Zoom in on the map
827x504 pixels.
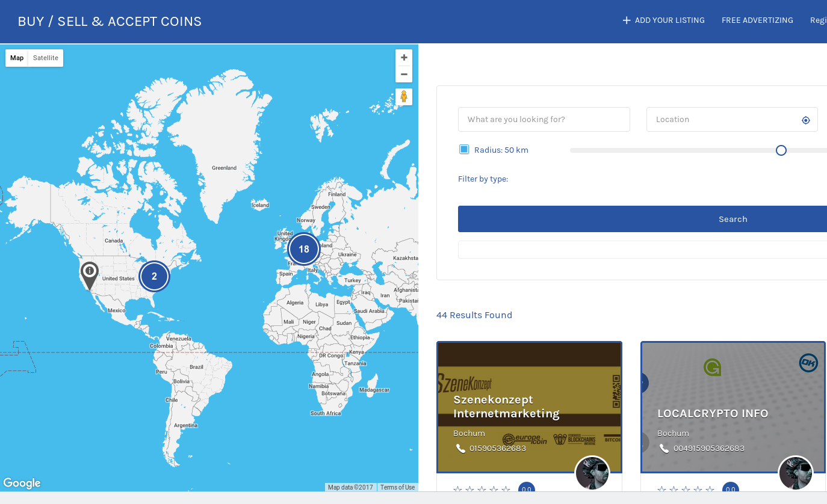(404, 58)
